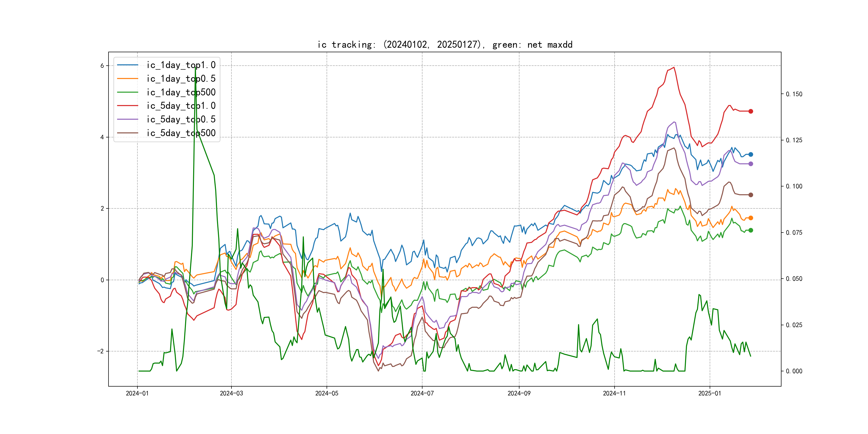868x434 pixels.
Task: Click the 2024-03 x-axis tick label
Action: (x=231, y=393)
